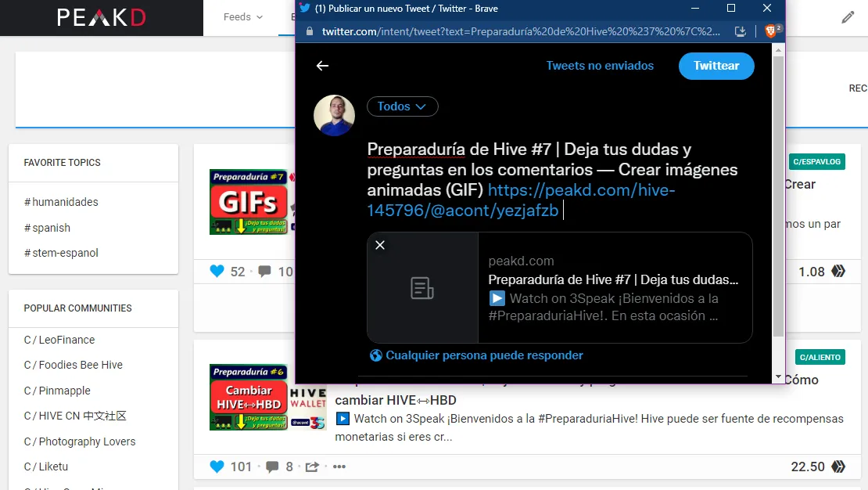Open comments on post with 10 comments
868x490 pixels.
pyautogui.click(x=265, y=271)
